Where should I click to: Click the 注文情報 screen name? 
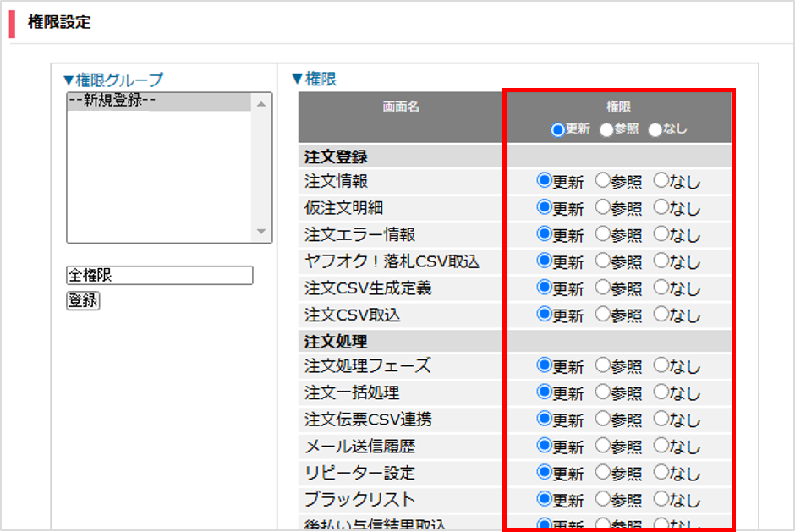coord(336,181)
